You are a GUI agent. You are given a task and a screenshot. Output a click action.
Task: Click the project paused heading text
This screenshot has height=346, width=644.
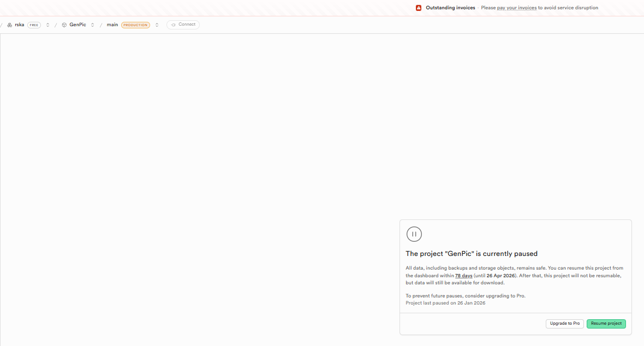472,254
